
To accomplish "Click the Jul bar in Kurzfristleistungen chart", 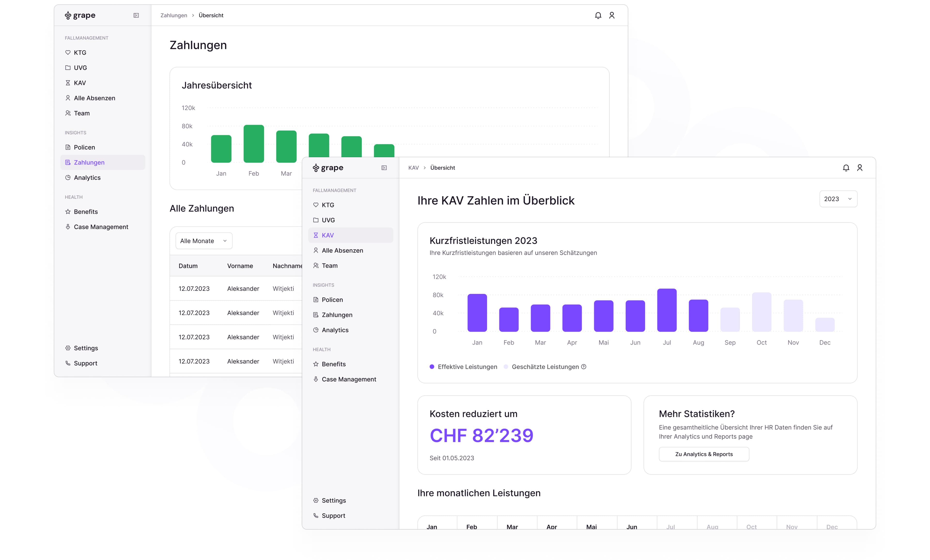I will tap(666, 310).
